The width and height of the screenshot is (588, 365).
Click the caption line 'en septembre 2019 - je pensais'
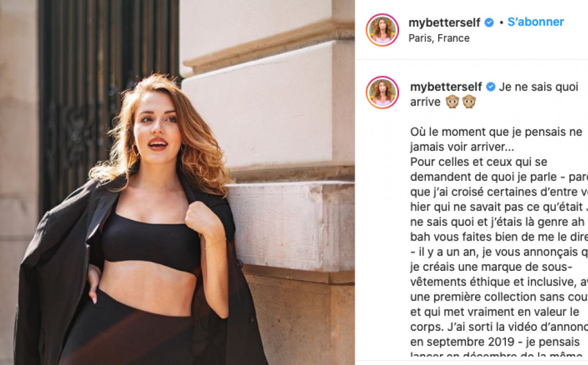tap(494, 342)
